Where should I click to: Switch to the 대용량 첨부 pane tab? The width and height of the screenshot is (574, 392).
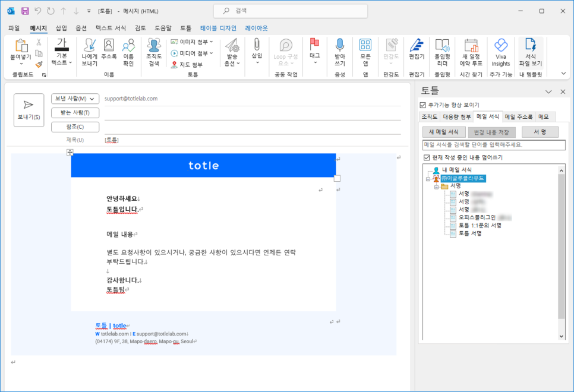point(456,117)
